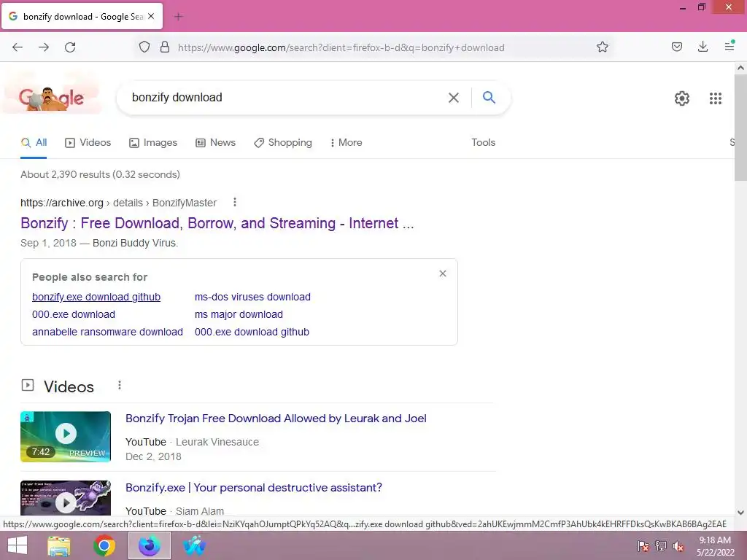Open the search Tools options
Viewport: 747px width, 560px height.
[x=484, y=142]
